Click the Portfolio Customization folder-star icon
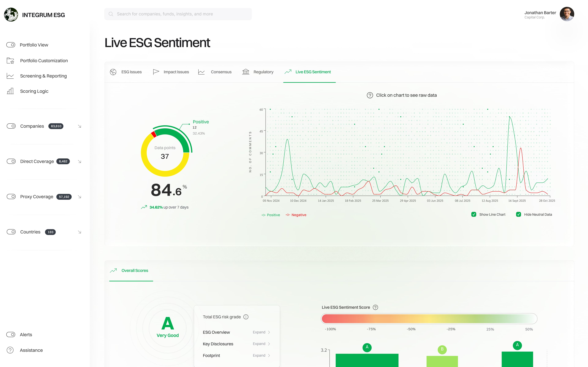This screenshot has height=367, width=588. tap(10, 61)
